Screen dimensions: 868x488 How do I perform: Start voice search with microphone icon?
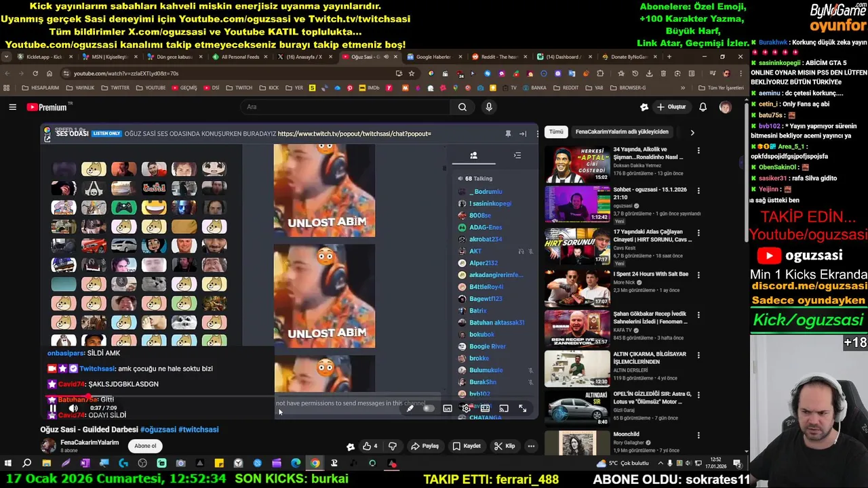[489, 107]
